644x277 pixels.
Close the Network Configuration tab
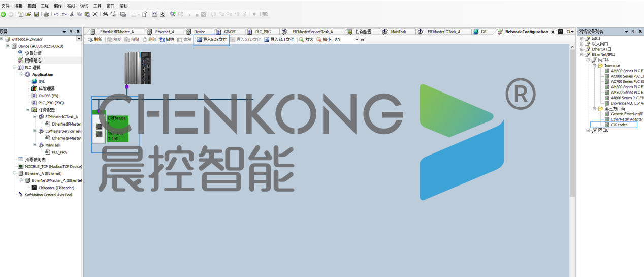point(553,32)
